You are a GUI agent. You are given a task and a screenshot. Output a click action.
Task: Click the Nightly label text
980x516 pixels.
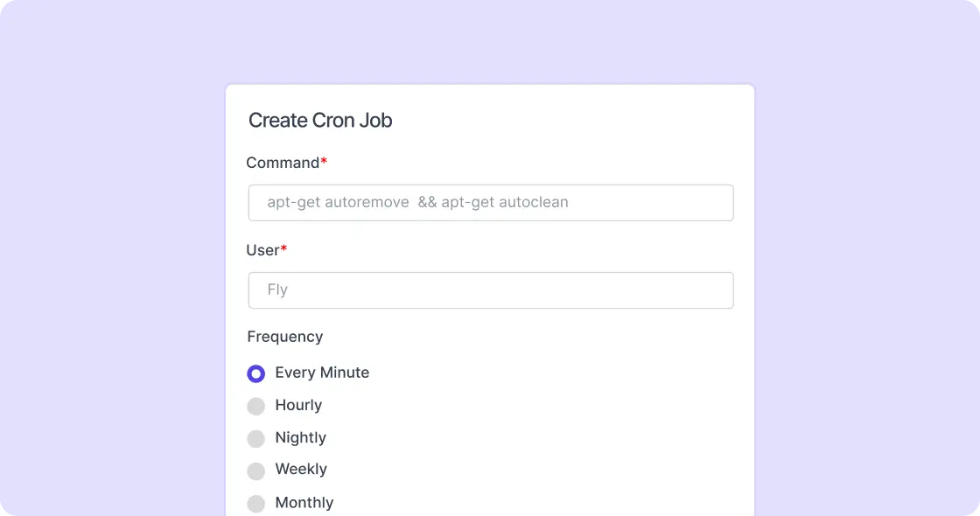pos(301,438)
